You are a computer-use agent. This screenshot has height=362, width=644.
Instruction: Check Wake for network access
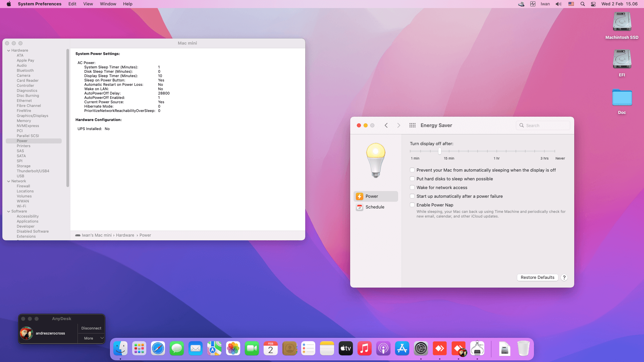(x=412, y=188)
